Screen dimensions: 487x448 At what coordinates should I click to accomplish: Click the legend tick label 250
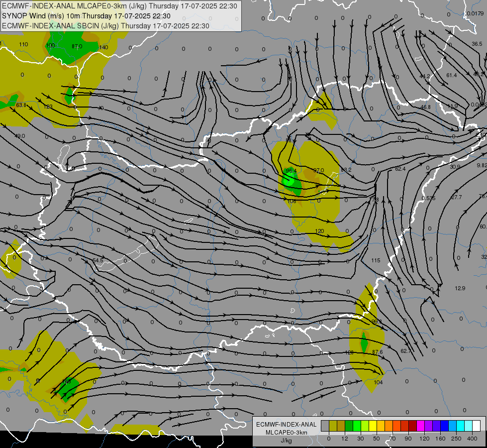tap(456, 439)
